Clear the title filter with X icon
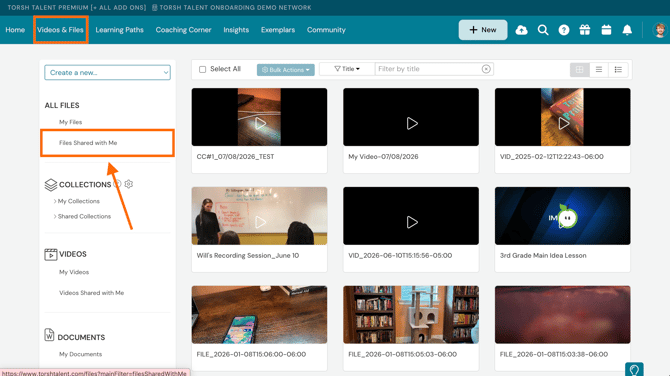The image size is (670, 376). coord(486,69)
